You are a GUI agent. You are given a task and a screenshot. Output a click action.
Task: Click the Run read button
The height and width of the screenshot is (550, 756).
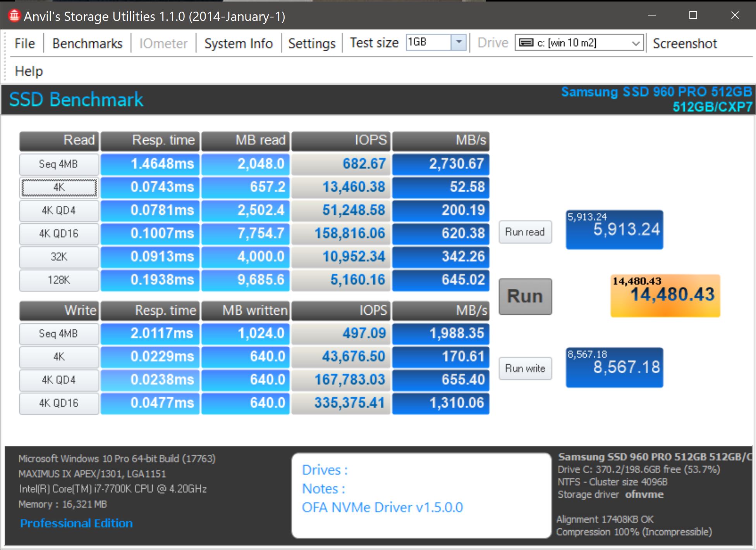(x=525, y=232)
